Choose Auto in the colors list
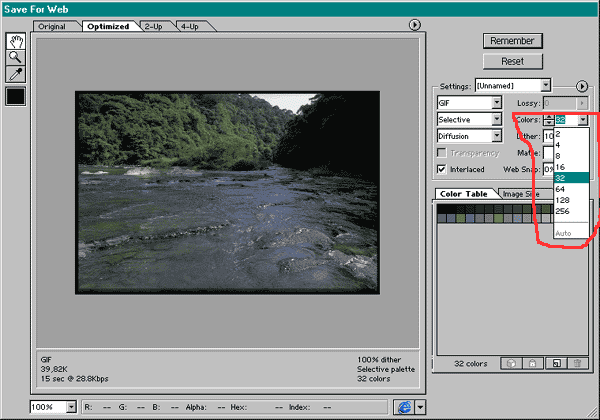 [x=571, y=233]
